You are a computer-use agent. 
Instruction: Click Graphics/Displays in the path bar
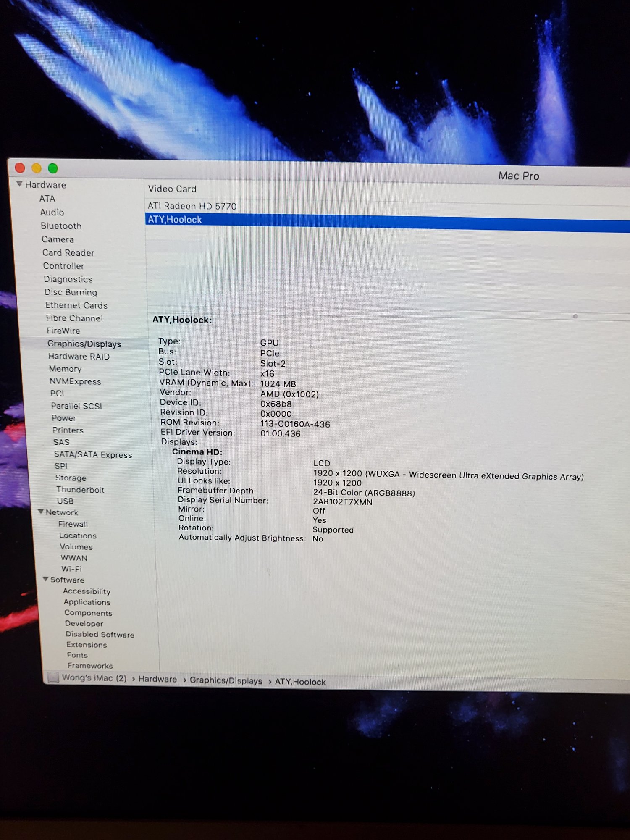(226, 680)
